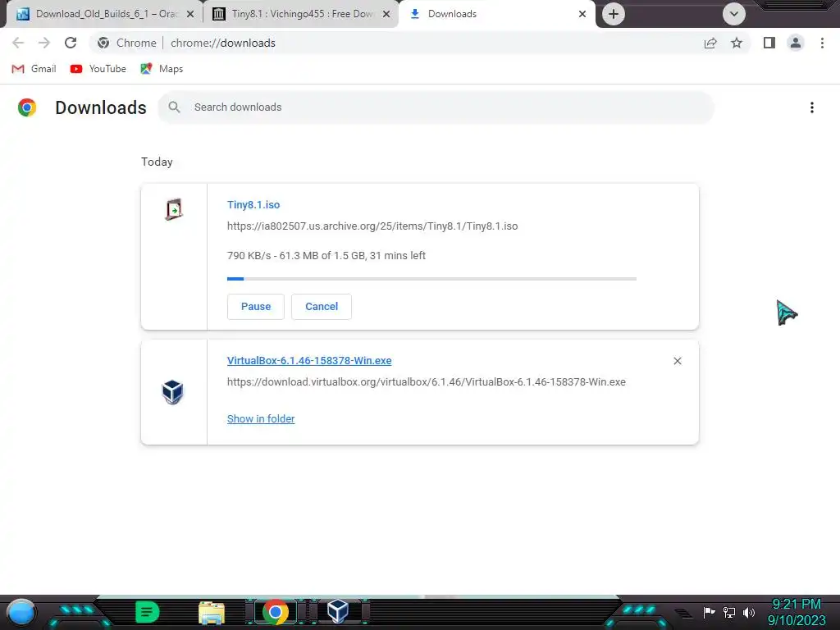This screenshot has height=630, width=840.
Task: Click the volume speaker tray icon
Action: pyautogui.click(x=749, y=612)
